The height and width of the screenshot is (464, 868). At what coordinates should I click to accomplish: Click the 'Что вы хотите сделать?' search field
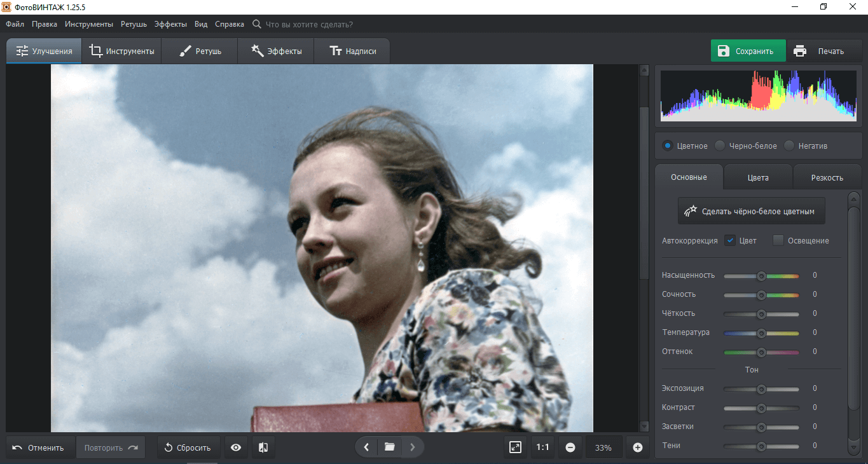coord(309,24)
